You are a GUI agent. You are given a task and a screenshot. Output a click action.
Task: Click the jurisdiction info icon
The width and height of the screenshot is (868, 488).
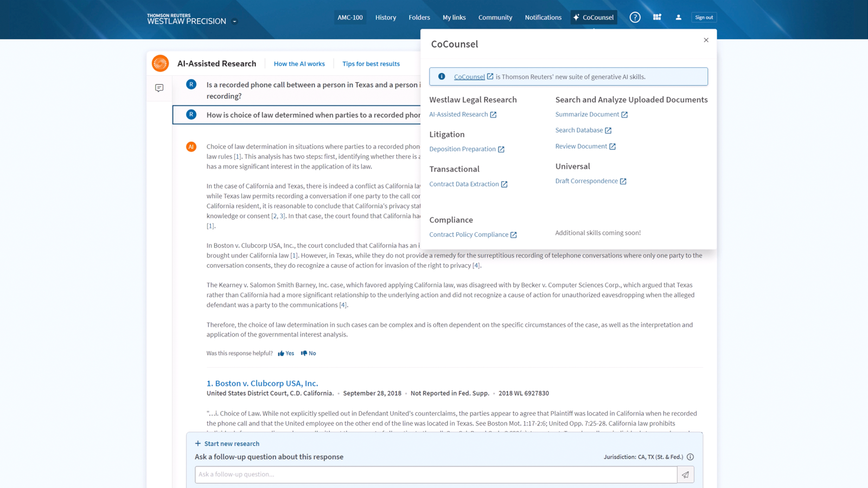coord(690,457)
